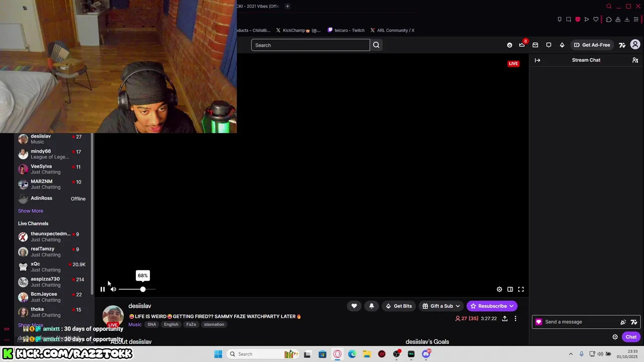This screenshot has width=644, height=362.
Task: Toggle theatre mode in the player
Action: [510, 289]
